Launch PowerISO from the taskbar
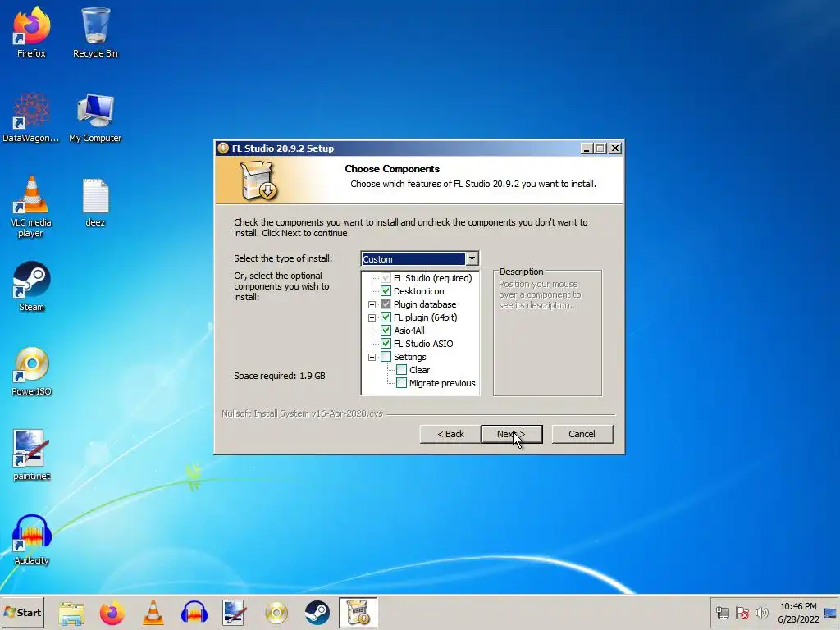Screen dimensions: 840x630 [276, 613]
